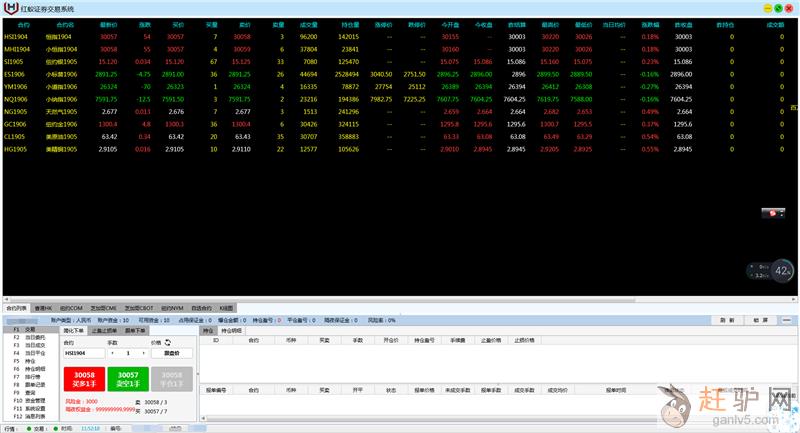
Task: Decrease lot quantity with left stepper arrow
Action: click(113, 353)
